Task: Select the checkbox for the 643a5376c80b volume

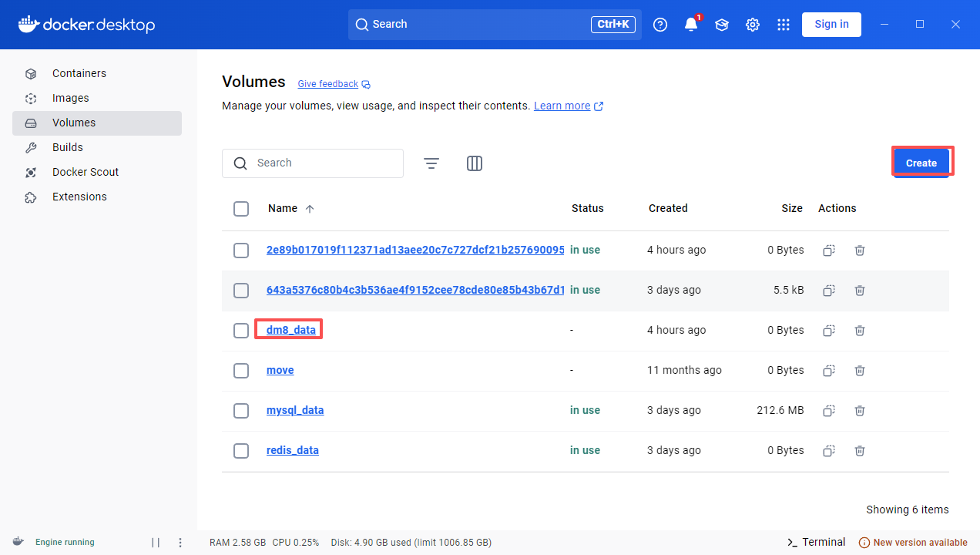Action: (241, 291)
